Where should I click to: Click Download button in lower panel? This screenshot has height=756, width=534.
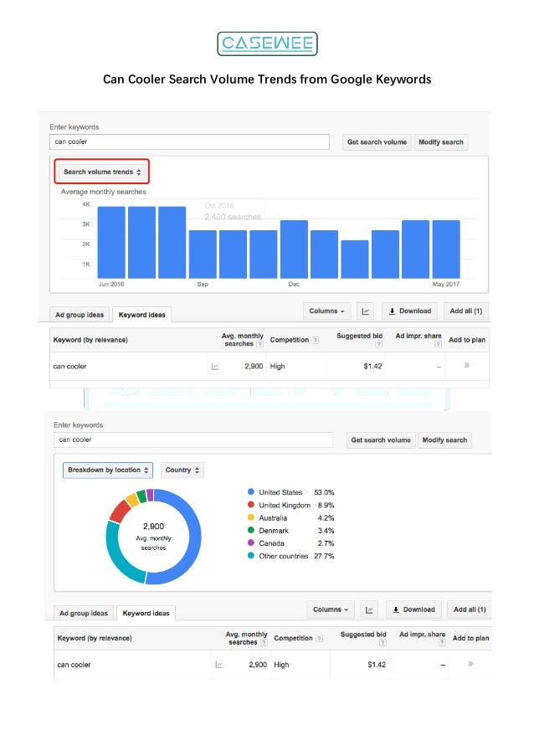coord(414,609)
